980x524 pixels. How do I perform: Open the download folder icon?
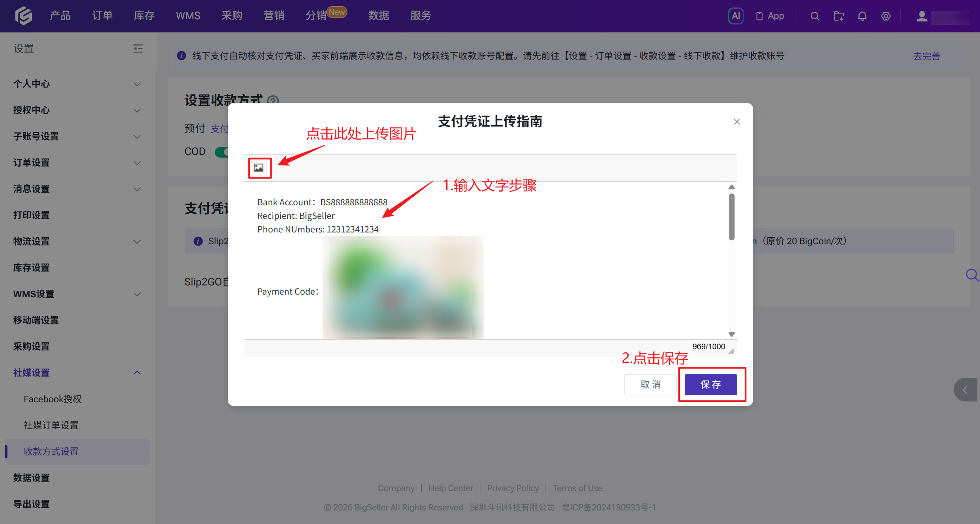(839, 16)
